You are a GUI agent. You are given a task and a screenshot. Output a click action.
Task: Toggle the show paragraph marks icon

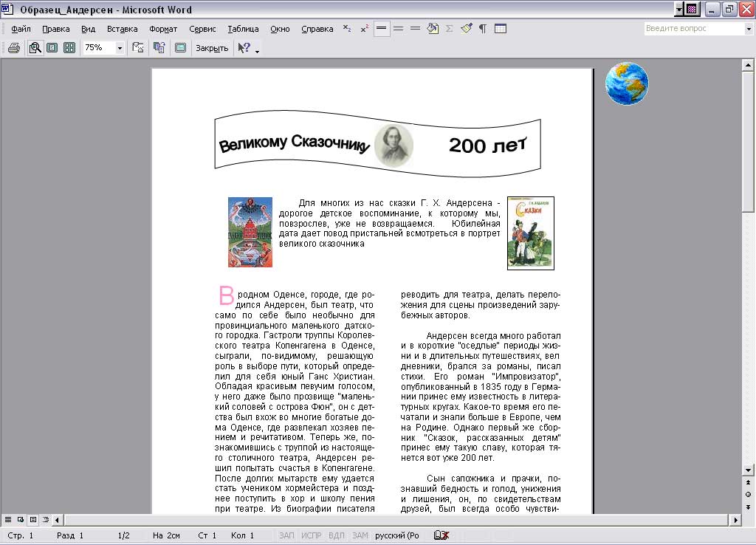[483, 29]
